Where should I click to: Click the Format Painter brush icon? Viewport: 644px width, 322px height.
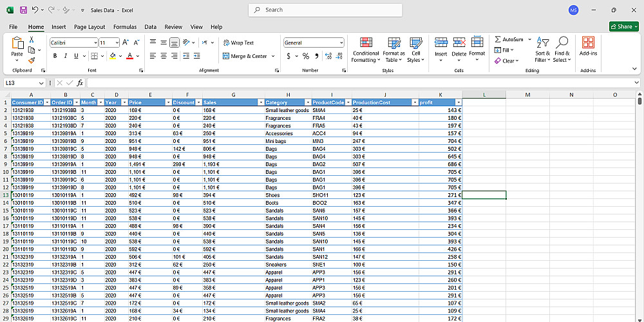(x=31, y=61)
